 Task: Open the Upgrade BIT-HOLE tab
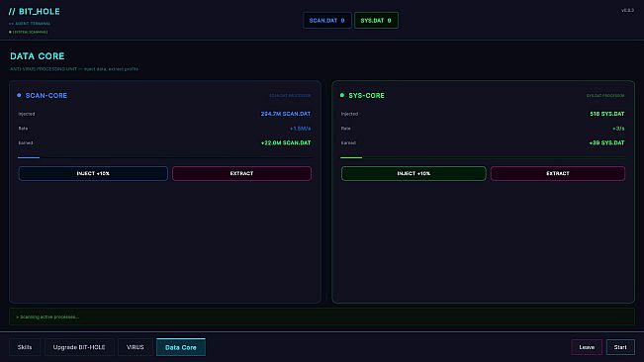pyautogui.click(x=79, y=347)
